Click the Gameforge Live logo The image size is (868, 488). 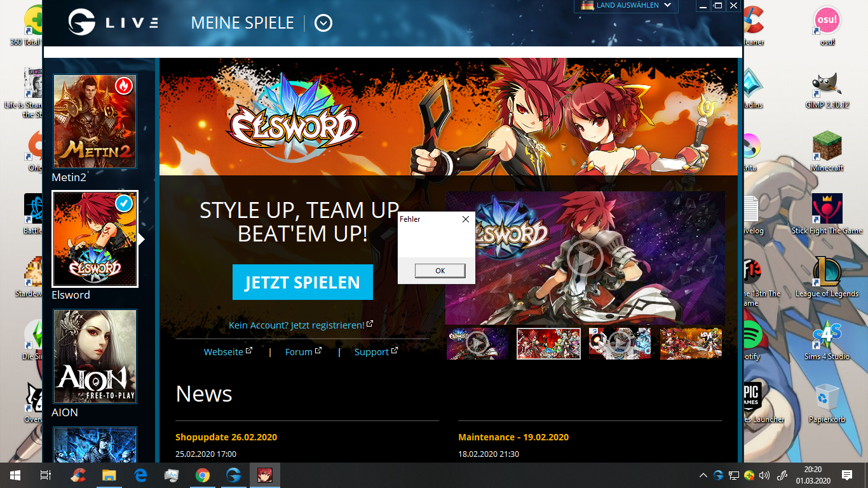113,23
